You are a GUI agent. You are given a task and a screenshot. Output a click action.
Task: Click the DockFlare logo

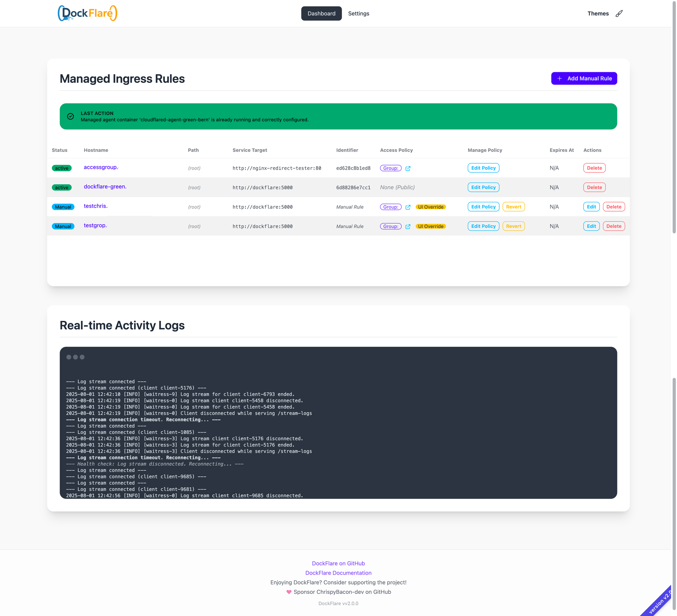(x=87, y=13)
